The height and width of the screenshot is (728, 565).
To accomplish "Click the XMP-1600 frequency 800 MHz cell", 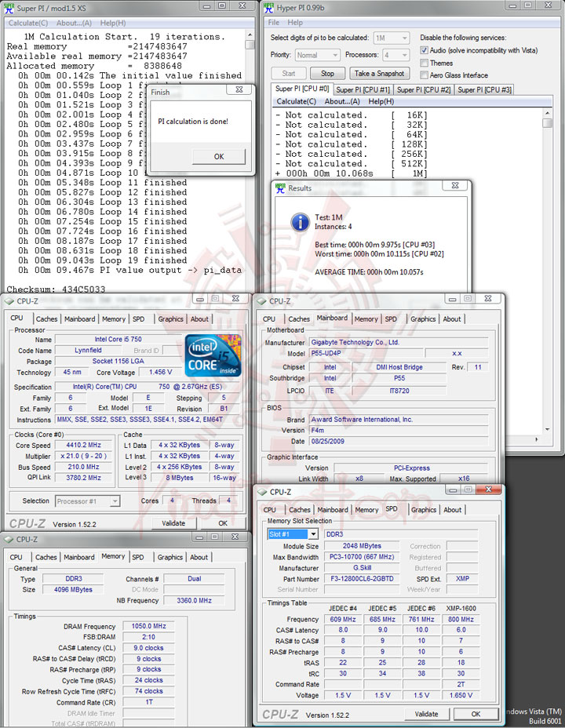I will click(461, 620).
